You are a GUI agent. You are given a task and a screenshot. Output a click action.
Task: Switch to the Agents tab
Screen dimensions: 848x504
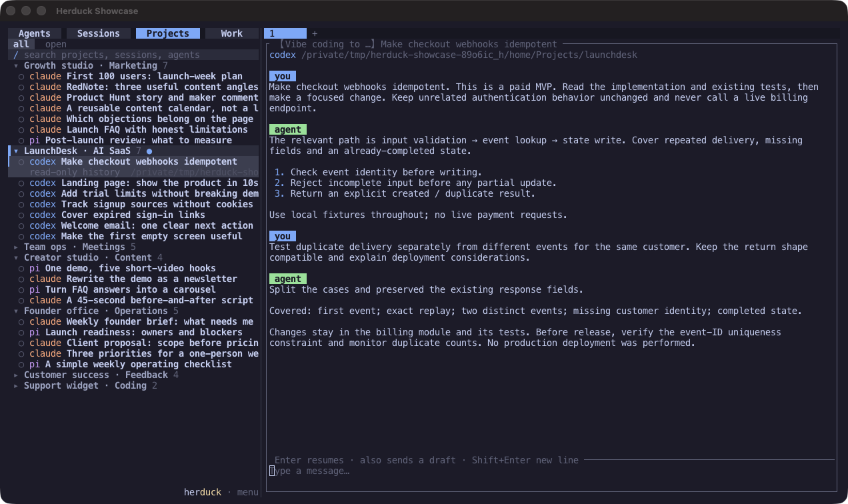[34, 33]
